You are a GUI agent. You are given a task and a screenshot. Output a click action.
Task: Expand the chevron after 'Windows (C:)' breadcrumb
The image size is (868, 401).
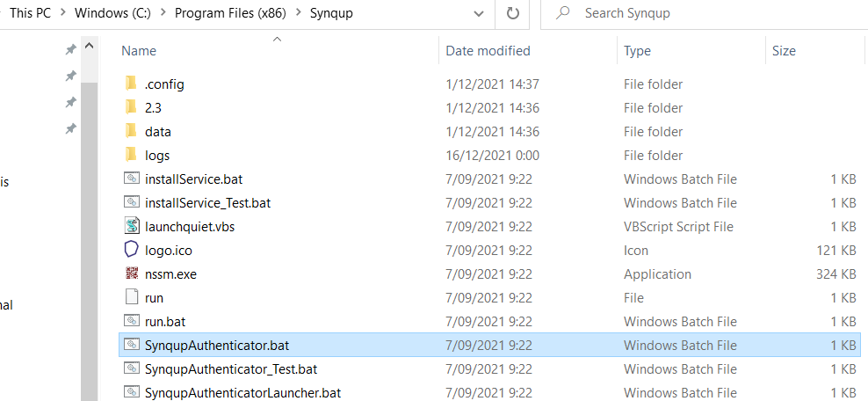tap(163, 13)
